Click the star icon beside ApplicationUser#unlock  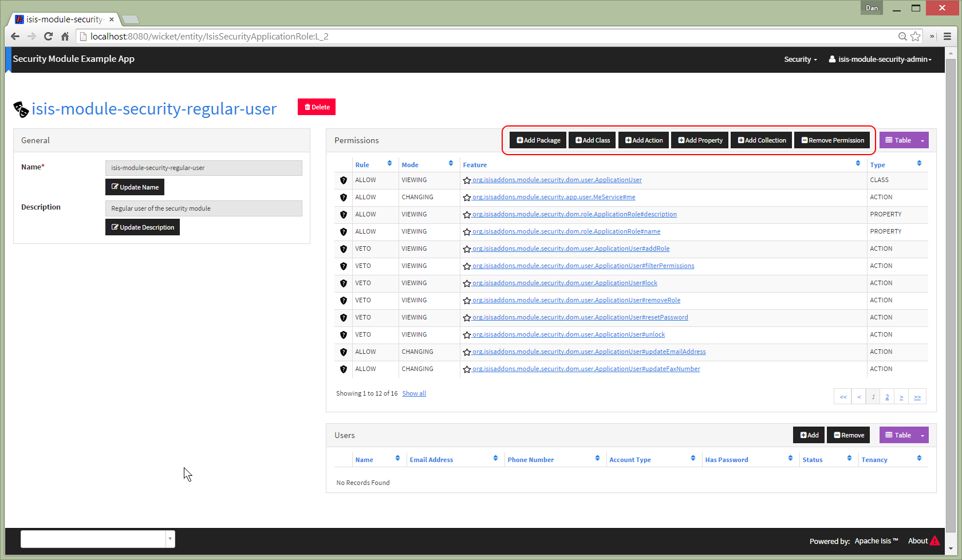pyautogui.click(x=467, y=335)
